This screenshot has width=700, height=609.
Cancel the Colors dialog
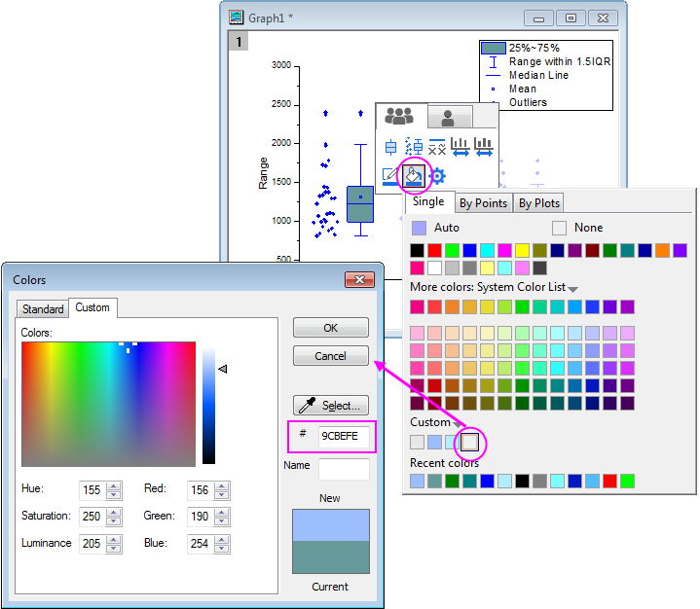pyautogui.click(x=331, y=356)
